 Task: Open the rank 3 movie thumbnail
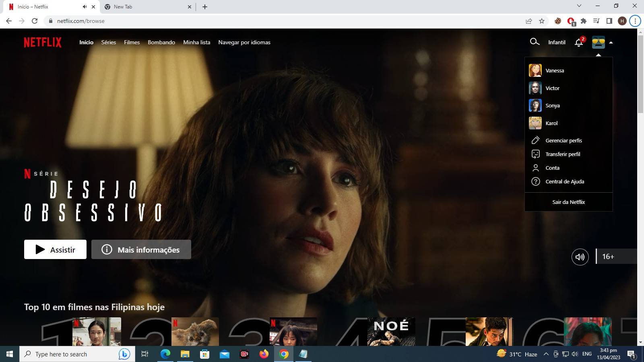293,331
